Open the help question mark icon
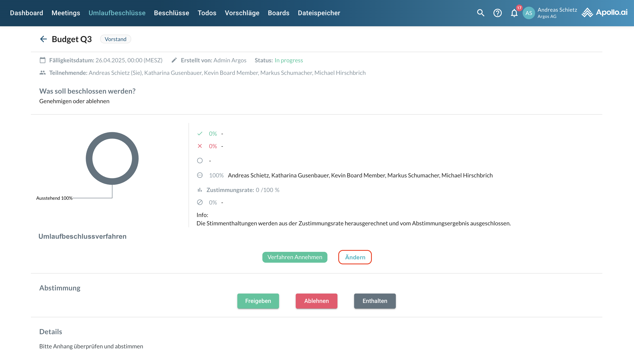This screenshot has width=634, height=364. pyautogui.click(x=497, y=13)
